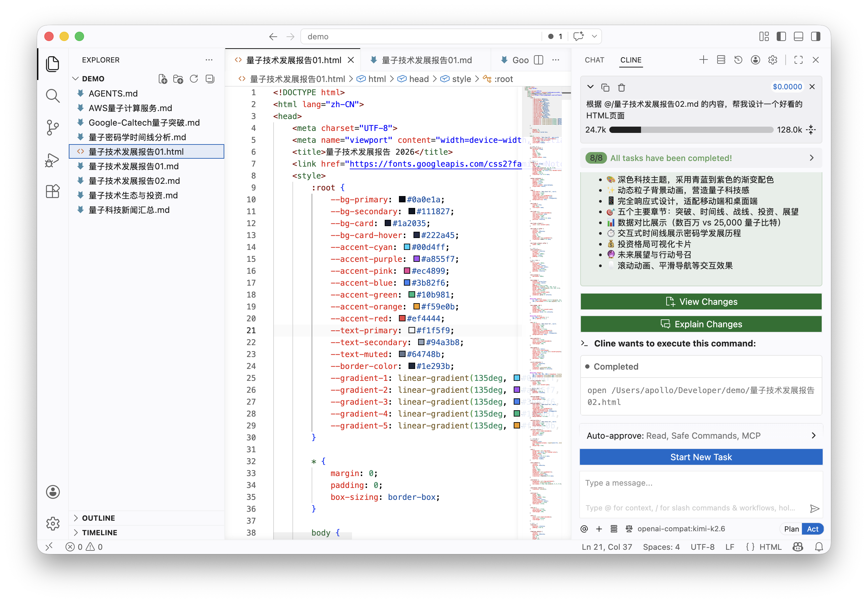
Task: Open editor tab more actions menu
Action: [x=556, y=60]
